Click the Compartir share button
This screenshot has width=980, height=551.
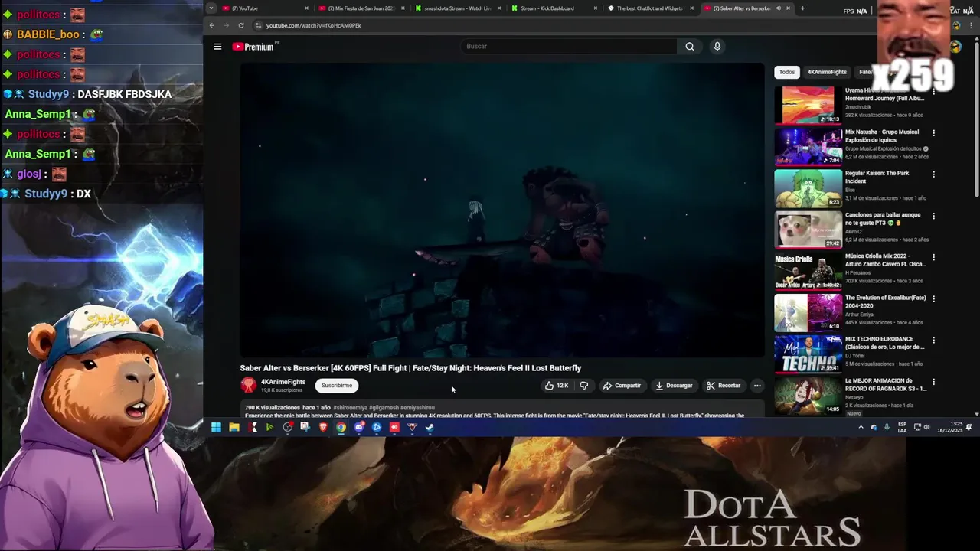(622, 386)
